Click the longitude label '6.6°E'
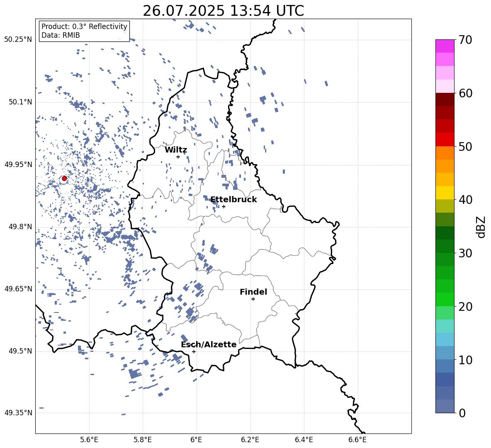 tap(357, 440)
